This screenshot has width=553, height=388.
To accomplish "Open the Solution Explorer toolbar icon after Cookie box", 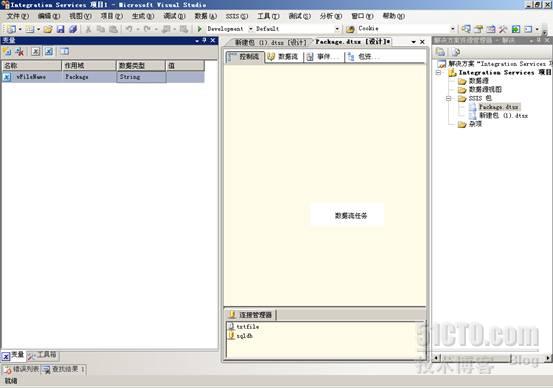I will pyautogui.click(x=466, y=29).
